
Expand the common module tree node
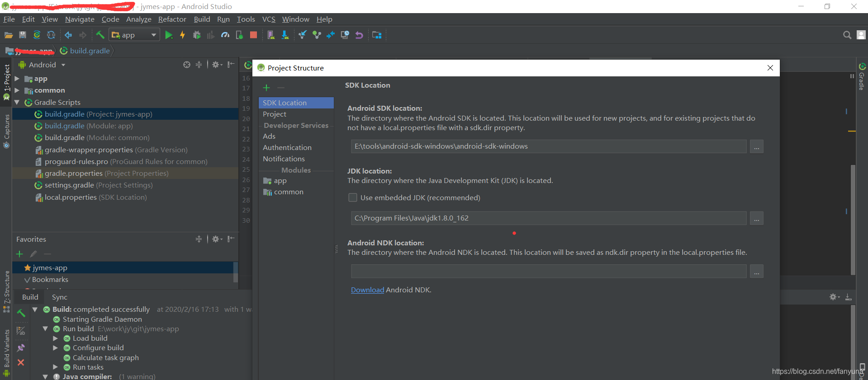pos(17,90)
